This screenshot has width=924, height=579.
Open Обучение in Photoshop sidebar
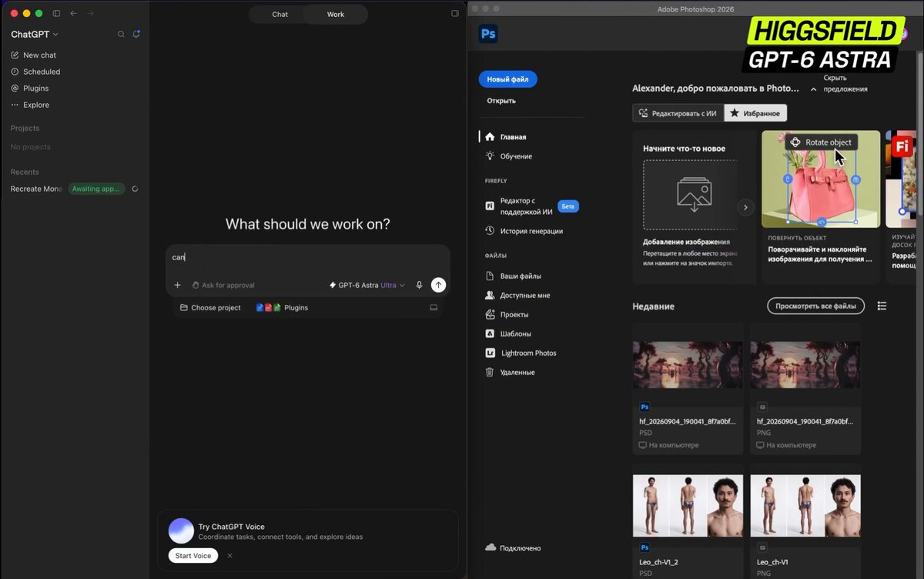508,156
